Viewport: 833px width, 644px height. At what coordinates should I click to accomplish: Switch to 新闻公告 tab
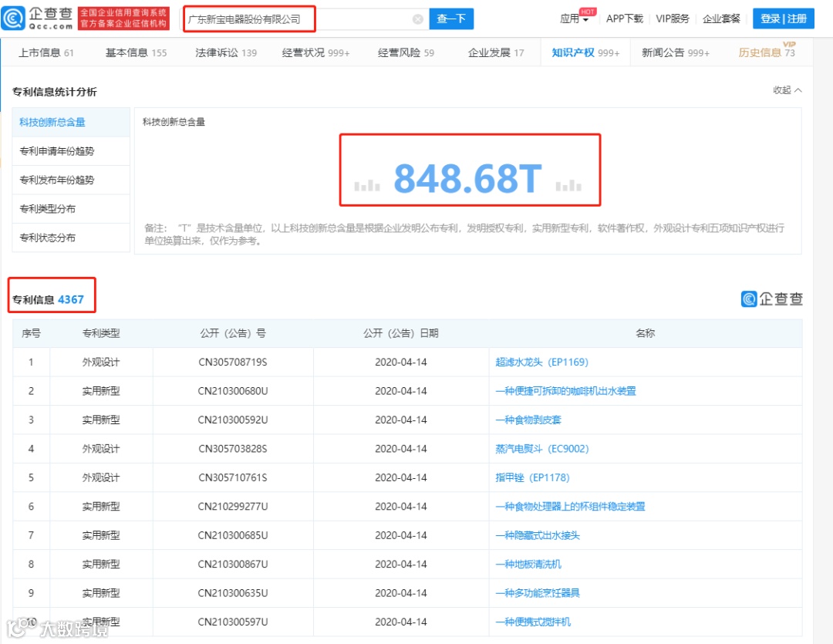675,52
